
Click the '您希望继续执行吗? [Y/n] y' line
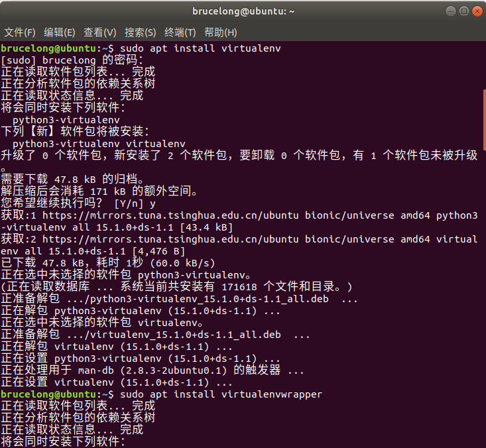pos(78,203)
